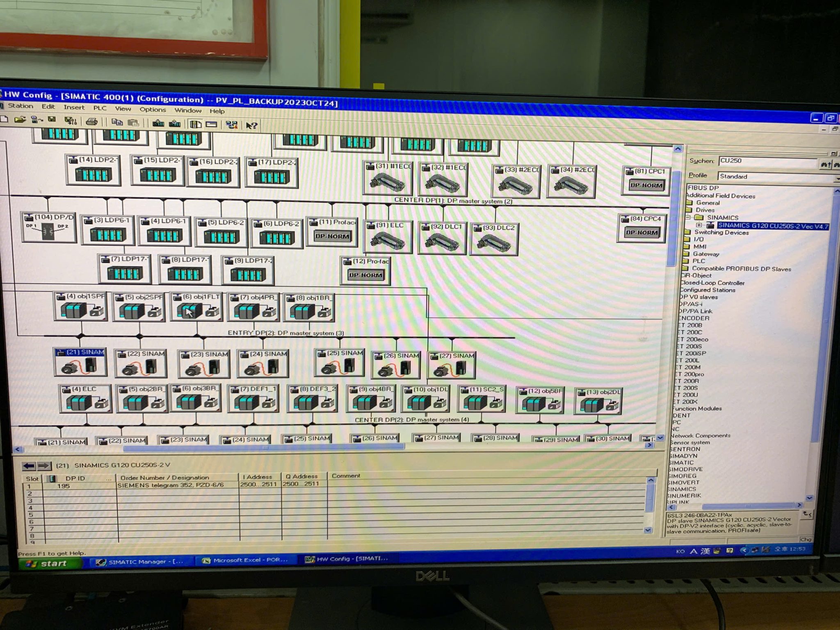This screenshot has height=630, width=840.
Task: Click the Copy toolbar icon
Action: [x=117, y=122]
